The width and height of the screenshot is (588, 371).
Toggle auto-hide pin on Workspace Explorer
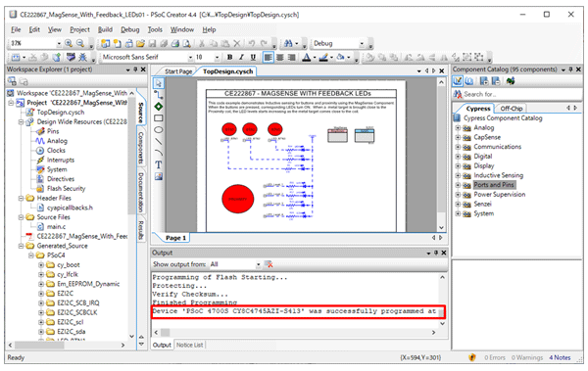135,70
